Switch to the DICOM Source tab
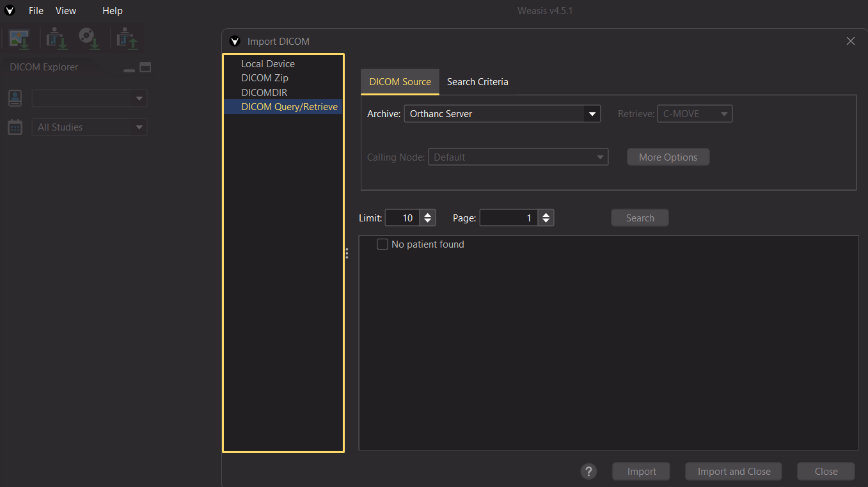 point(400,82)
